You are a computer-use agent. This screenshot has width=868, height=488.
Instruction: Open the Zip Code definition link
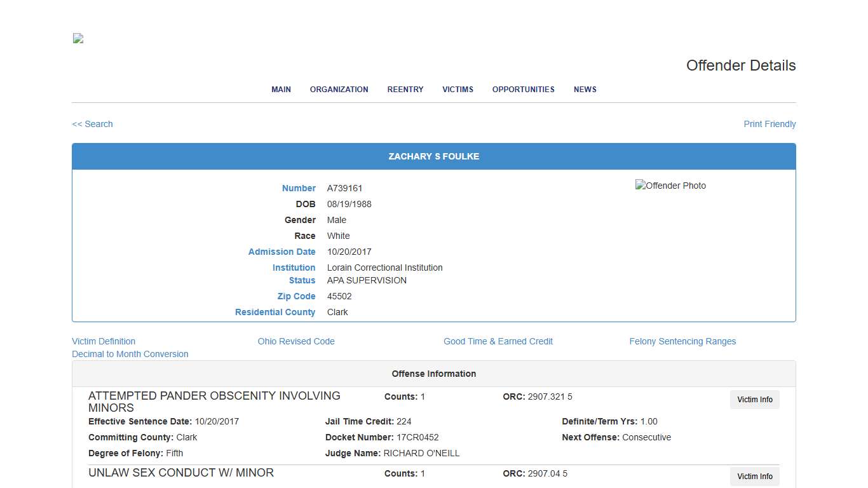coord(296,296)
